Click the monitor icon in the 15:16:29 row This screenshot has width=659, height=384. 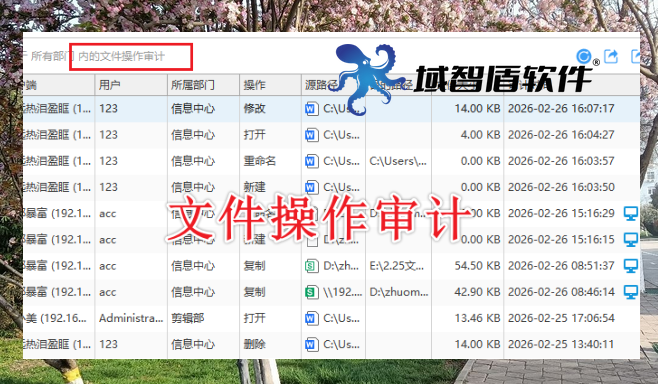[x=630, y=213]
